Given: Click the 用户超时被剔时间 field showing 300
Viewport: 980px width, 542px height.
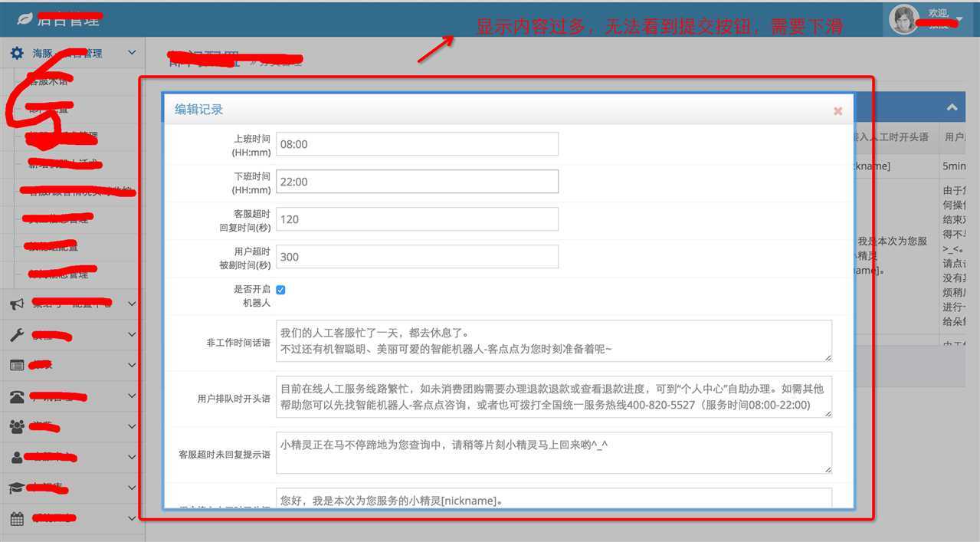Looking at the screenshot, I should [x=417, y=257].
